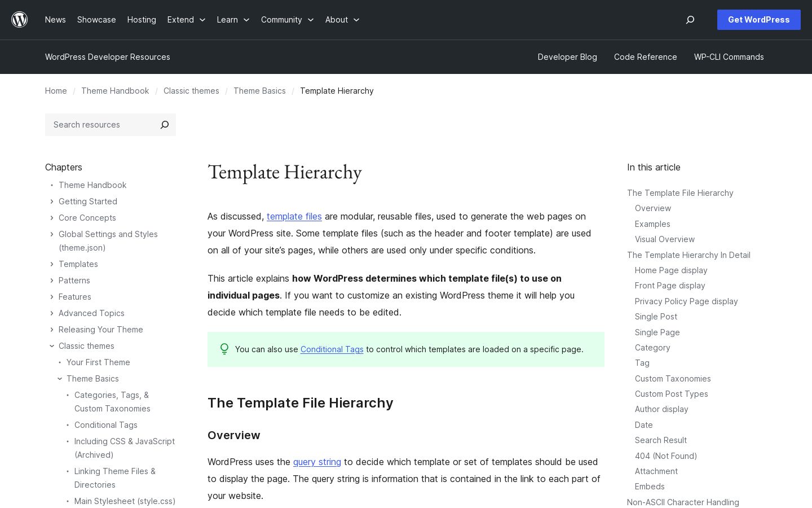
Task: Expand the Community menu chevron
Action: click(x=311, y=20)
